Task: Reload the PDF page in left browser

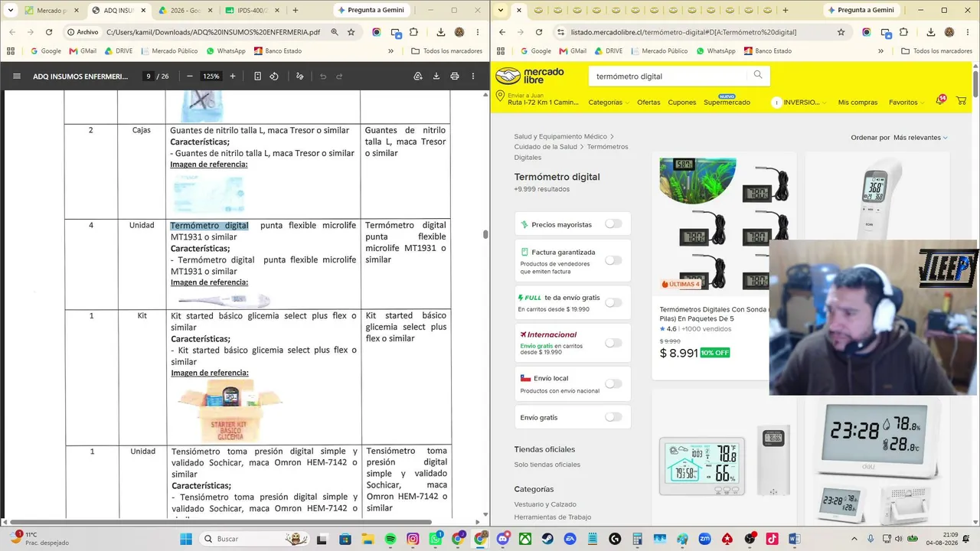Action: pos(49,32)
